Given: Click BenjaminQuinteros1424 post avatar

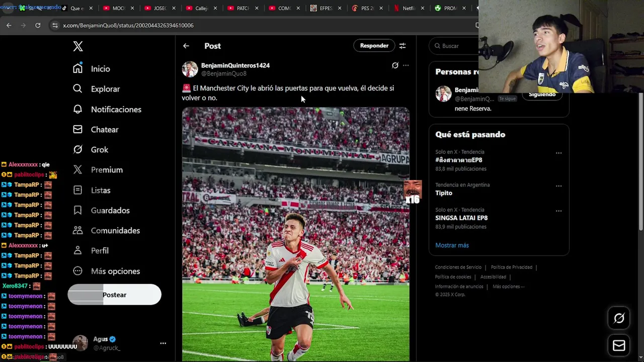Looking at the screenshot, I should [190, 69].
